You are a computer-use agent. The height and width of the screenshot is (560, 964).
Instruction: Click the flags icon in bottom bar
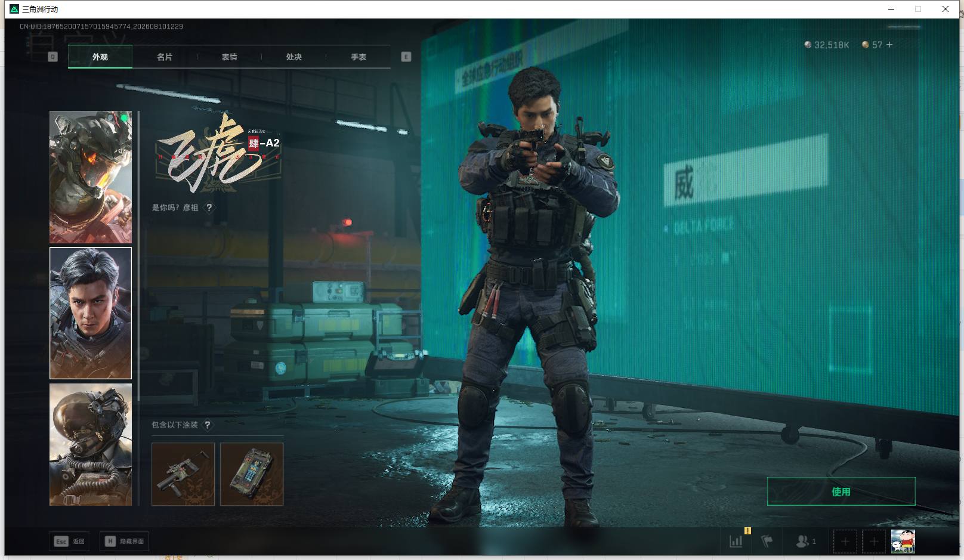(767, 542)
